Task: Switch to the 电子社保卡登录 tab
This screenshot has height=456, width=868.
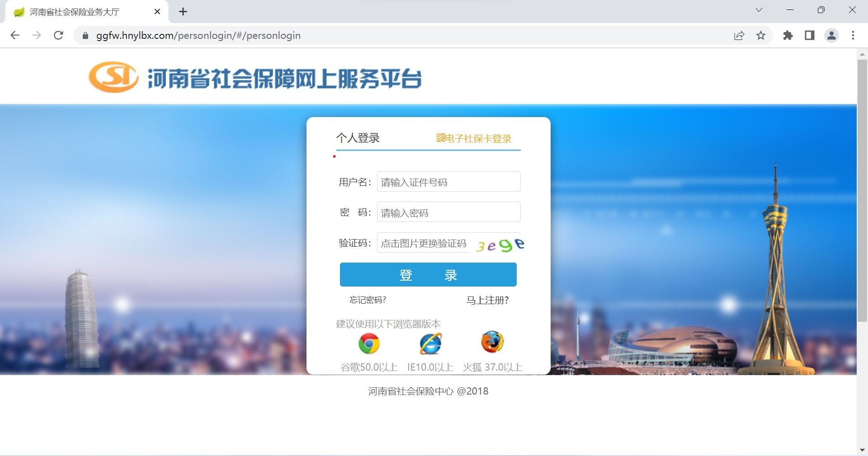Action: (474, 138)
